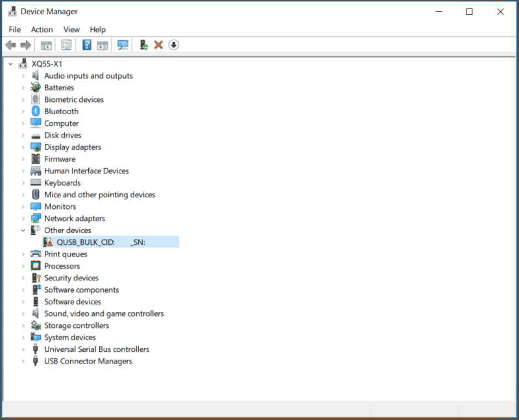
Task: Select Sound, video and game controllers
Action: coord(104,314)
